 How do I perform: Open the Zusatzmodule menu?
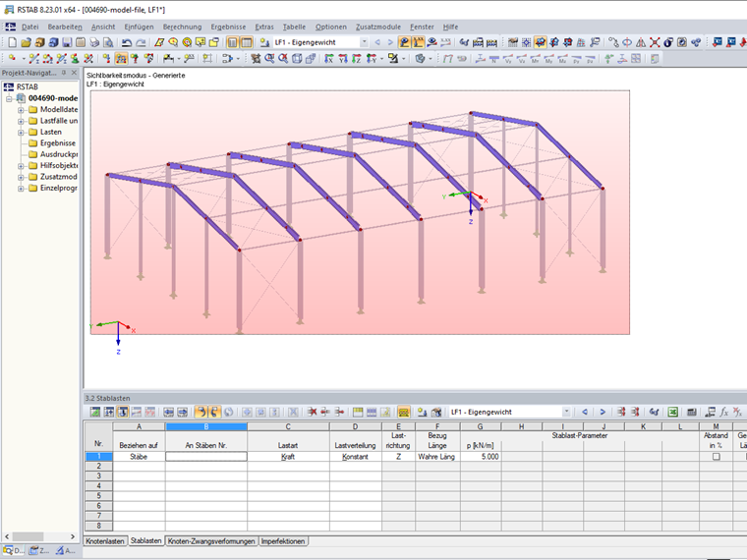(x=378, y=27)
